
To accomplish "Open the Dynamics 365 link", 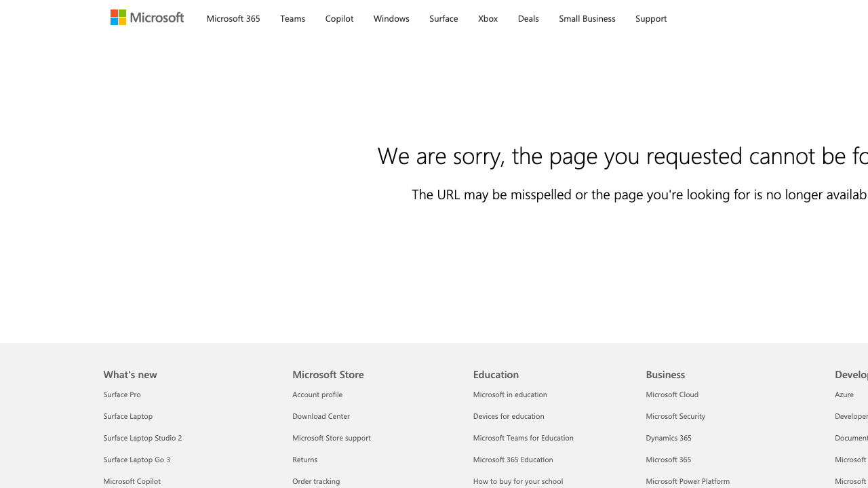I will click(x=669, y=438).
